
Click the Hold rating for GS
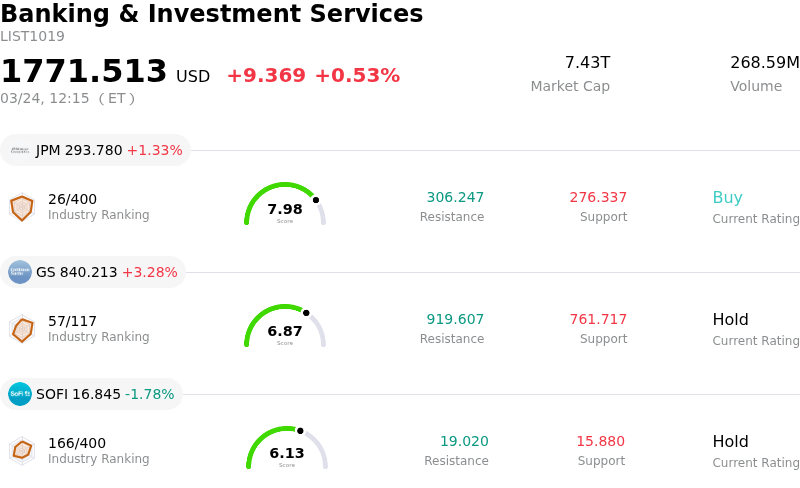[730, 320]
